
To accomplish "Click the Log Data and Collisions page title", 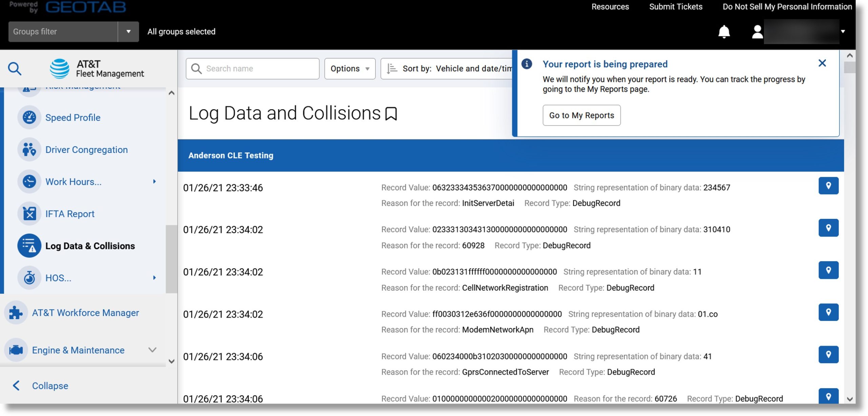I will [x=284, y=113].
